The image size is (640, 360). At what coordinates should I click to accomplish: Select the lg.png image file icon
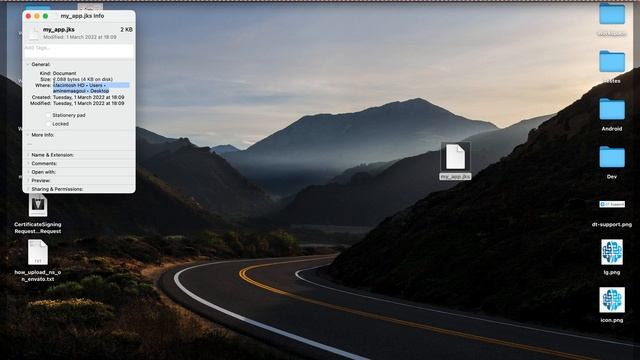(612, 252)
